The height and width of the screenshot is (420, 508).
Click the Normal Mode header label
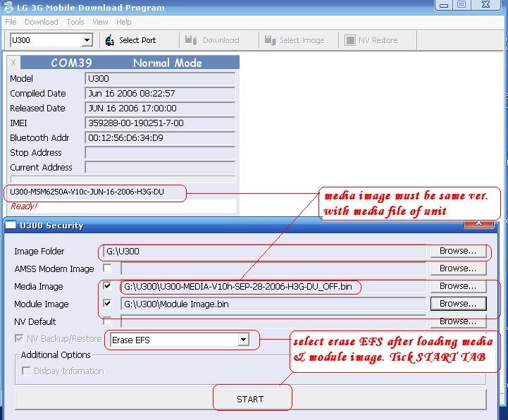pos(168,63)
